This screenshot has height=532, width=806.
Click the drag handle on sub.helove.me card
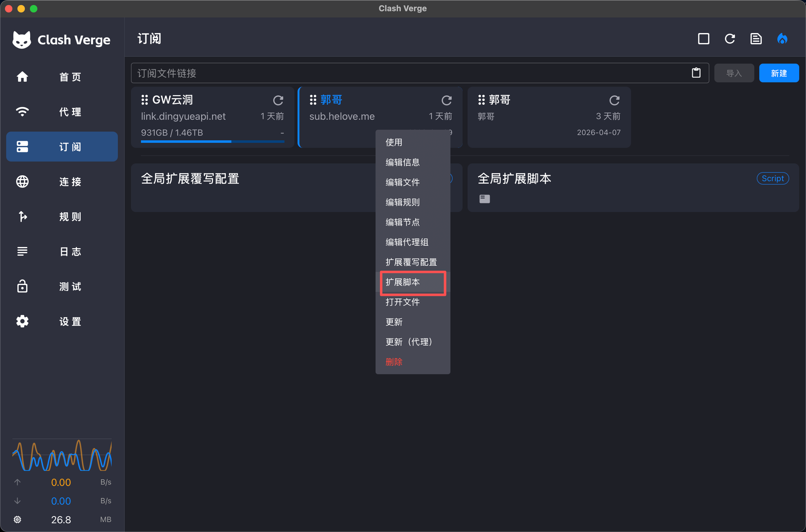[x=313, y=100]
